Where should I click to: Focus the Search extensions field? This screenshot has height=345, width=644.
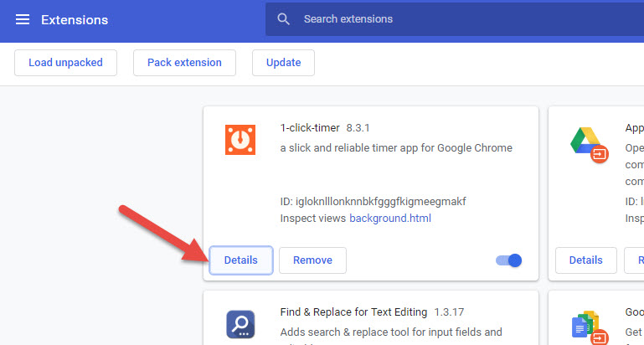pos(455,19)
